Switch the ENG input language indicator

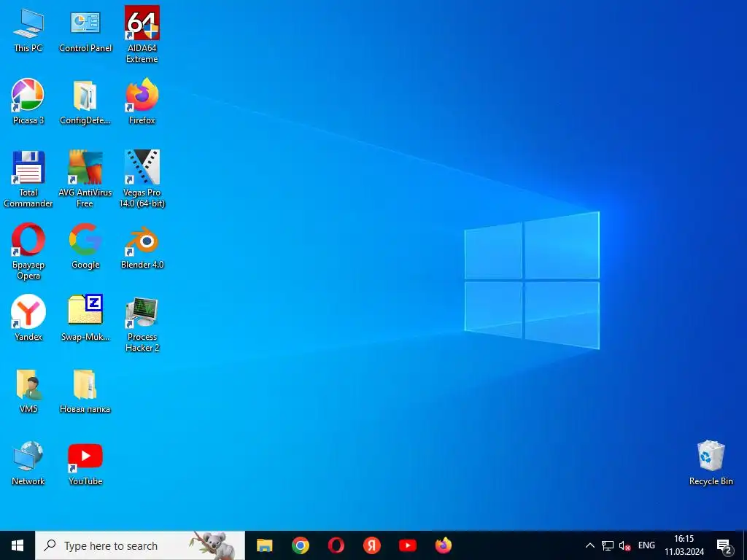tap(646, 545)
